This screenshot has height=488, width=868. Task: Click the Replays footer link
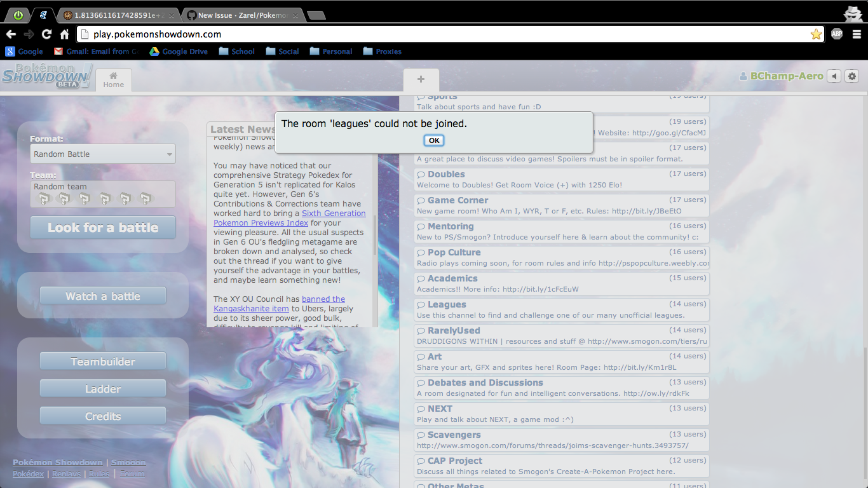click(x=66, y=473)
